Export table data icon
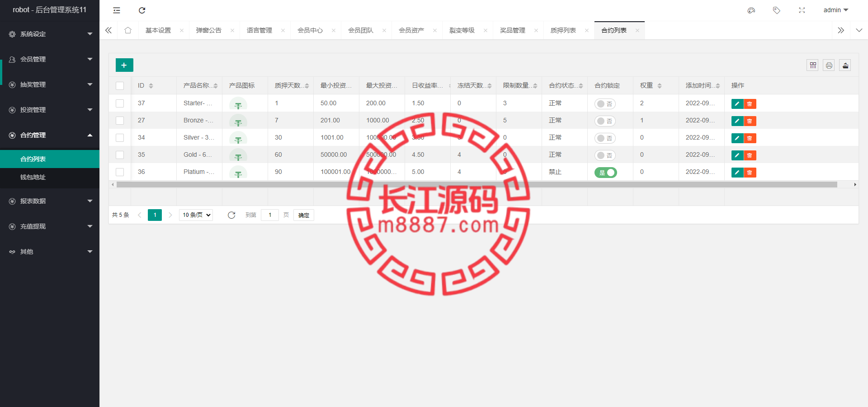 (x=845, y=65)
